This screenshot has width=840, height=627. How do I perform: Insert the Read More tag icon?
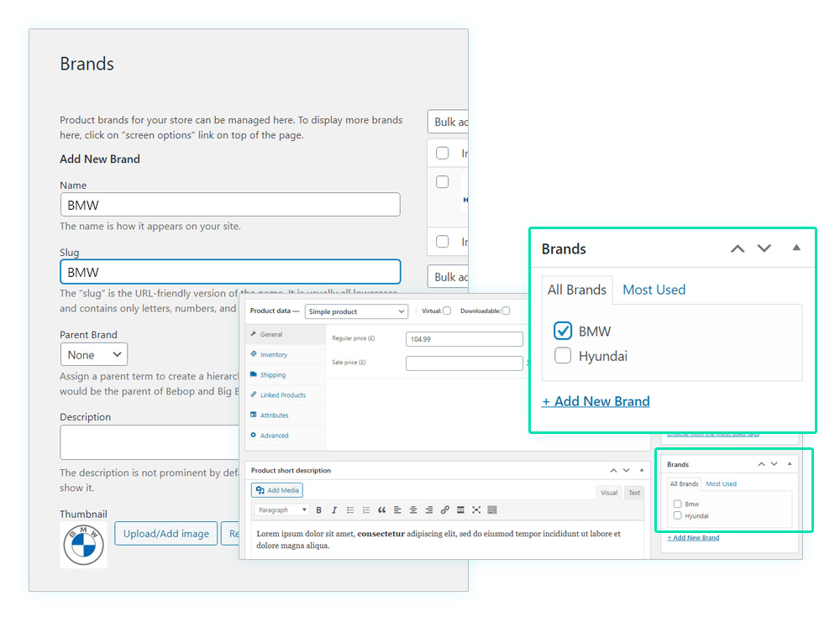460,510
